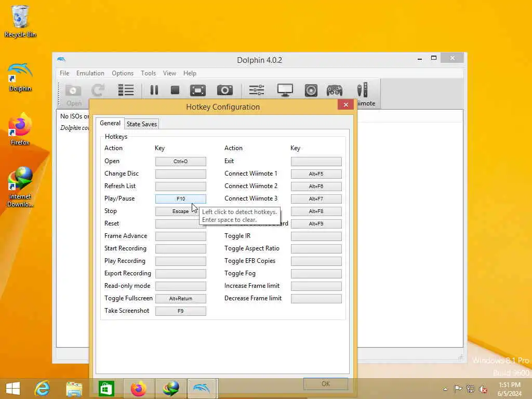Viewport: 532px width, 399px height.
Task: Set the Read-only mode hotkey
Action: point(180,286)
